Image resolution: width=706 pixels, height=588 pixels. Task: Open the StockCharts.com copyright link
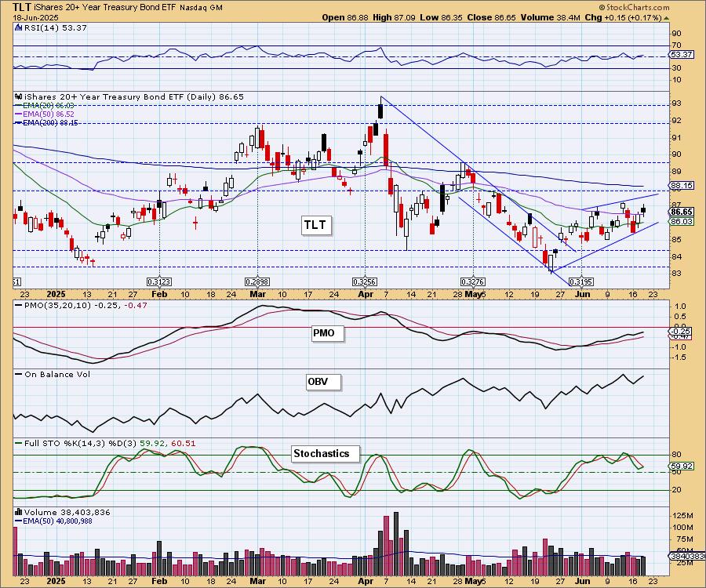pyautogui.click(x=634, y=7)
